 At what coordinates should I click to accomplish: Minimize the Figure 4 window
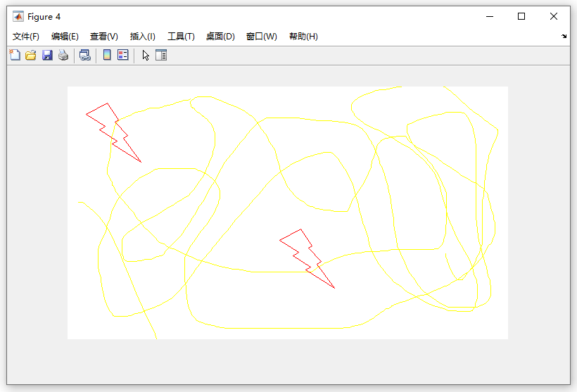click(490, 17)
